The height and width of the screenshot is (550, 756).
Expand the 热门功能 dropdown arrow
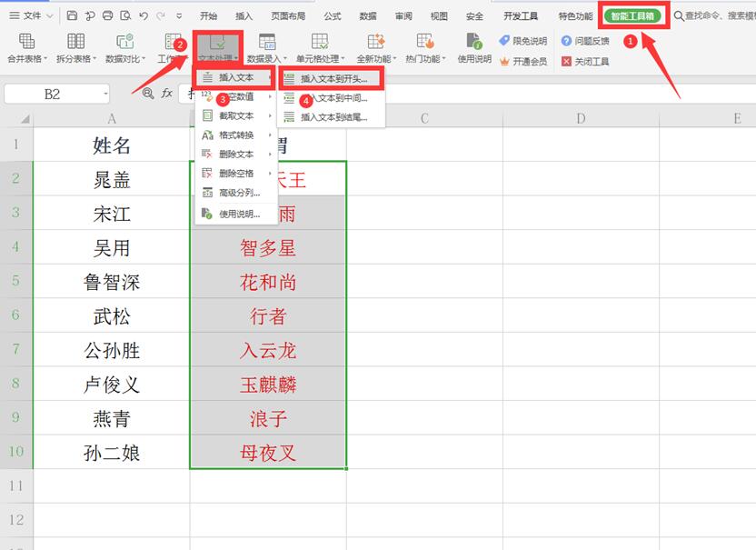point(444,59)
